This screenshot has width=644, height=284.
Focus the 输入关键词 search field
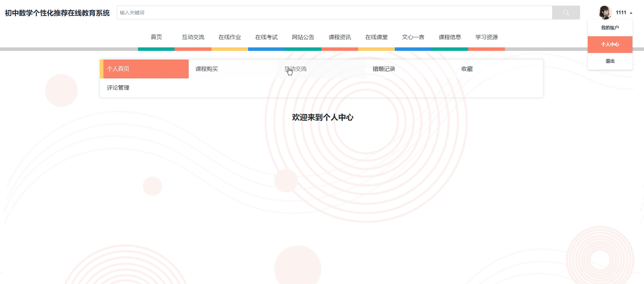tap(334, 13)
